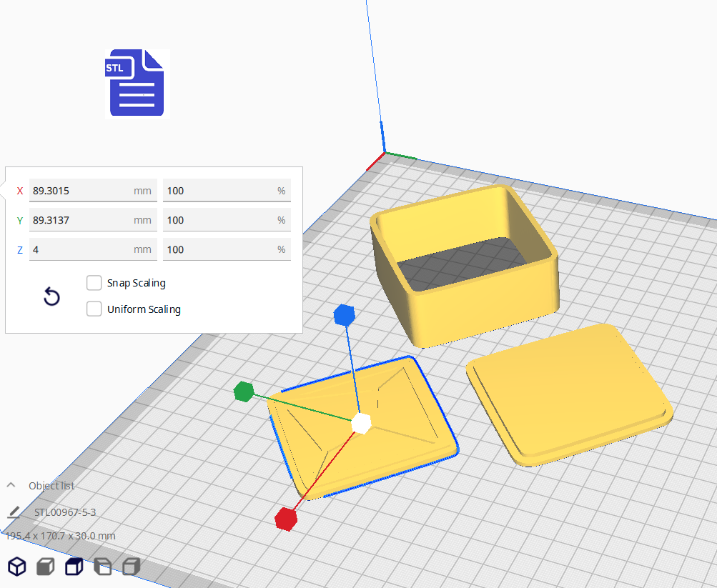Collapse the Object list panel
Viewport: 717px width, 588px height.
(11, 486)
